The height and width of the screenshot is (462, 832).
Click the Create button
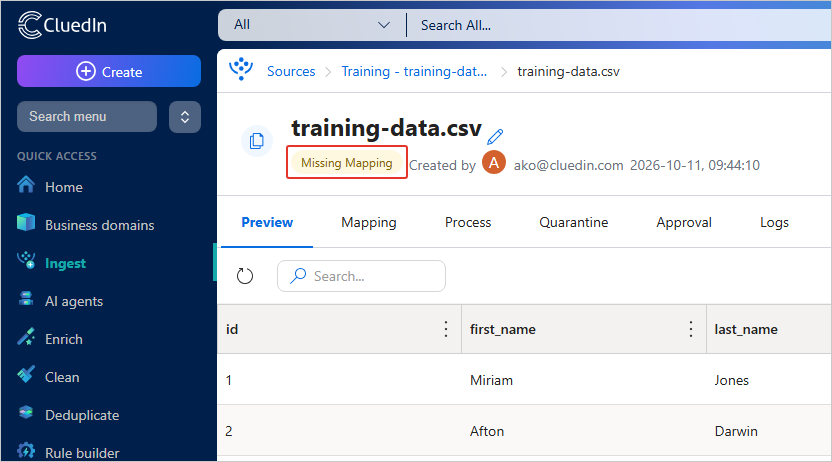tap(109, 71)
